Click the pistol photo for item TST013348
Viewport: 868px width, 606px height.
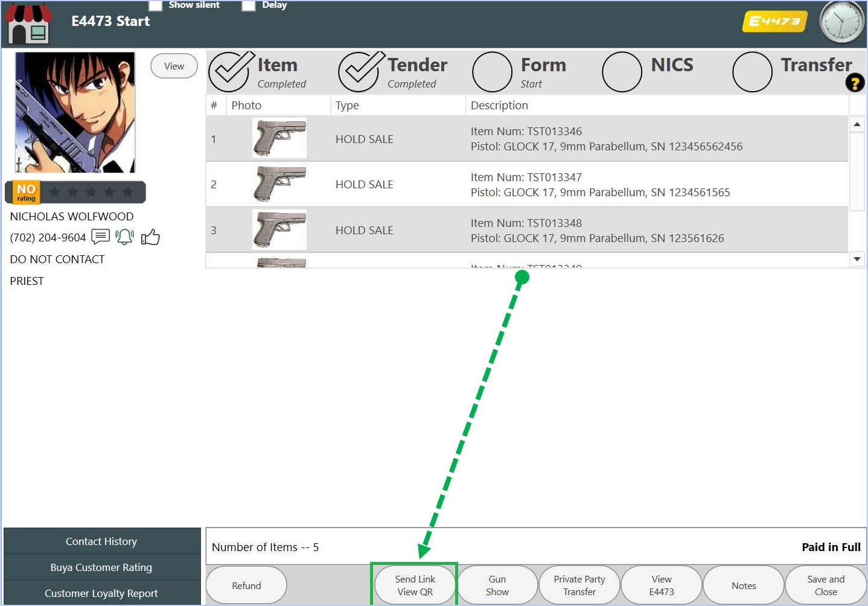(x=279, y=230)
